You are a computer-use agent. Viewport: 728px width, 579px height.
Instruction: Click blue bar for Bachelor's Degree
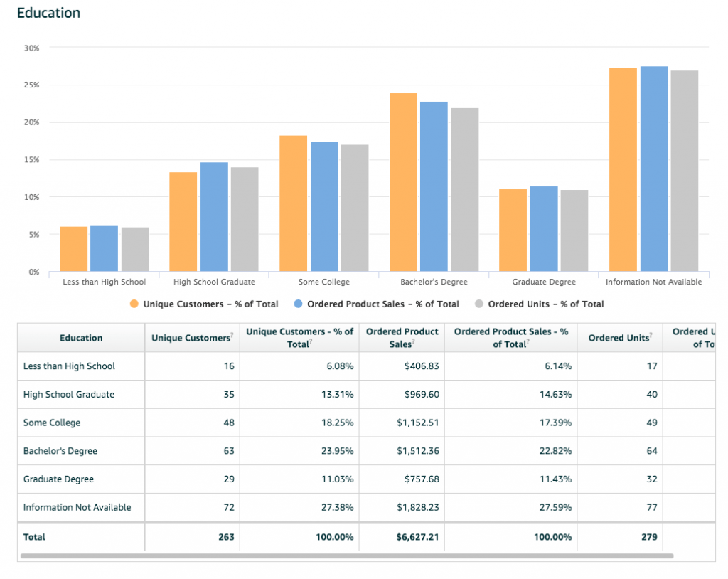434,186
